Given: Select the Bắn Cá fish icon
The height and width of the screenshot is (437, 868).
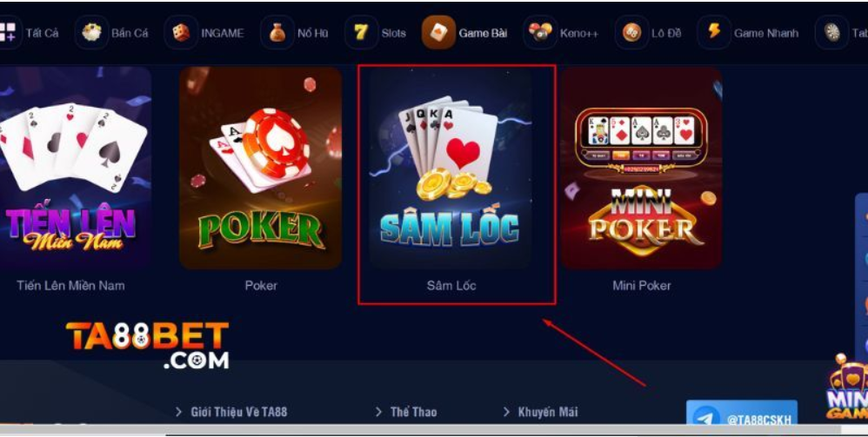Looking at the screenshot, I should click(92, 33).
